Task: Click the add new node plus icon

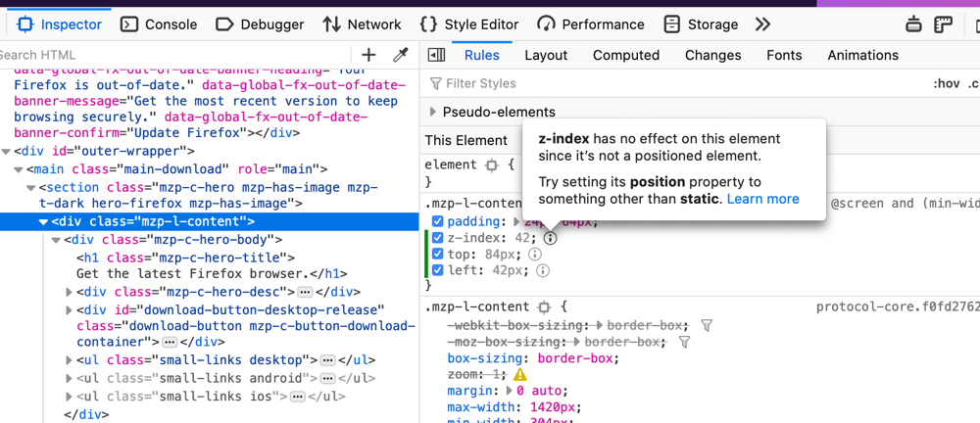Action: click(x=368, y=55)
